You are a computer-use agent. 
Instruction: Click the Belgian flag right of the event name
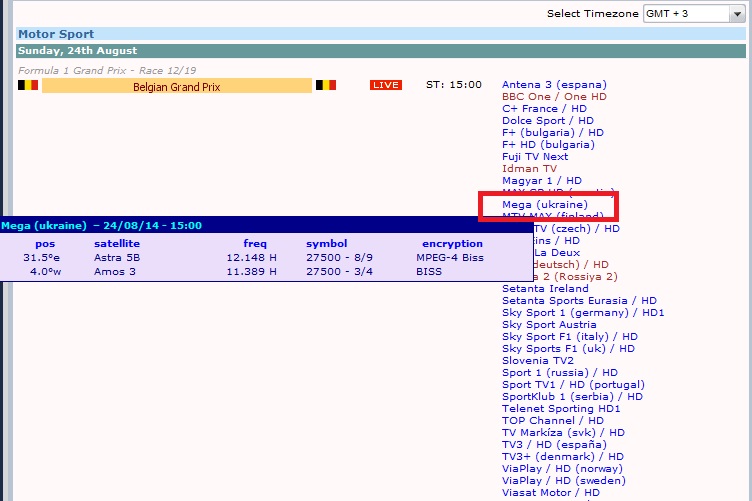(x=326, y=86)
